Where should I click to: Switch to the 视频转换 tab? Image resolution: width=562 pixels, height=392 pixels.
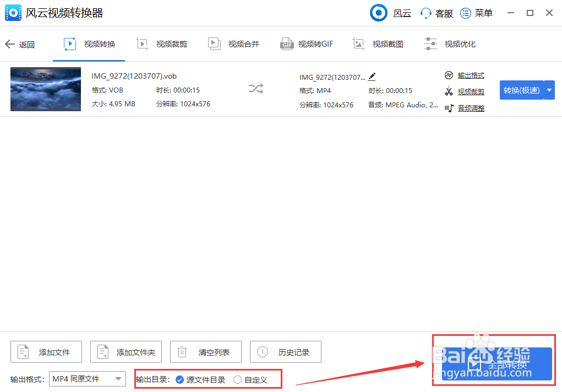(89, 44)
